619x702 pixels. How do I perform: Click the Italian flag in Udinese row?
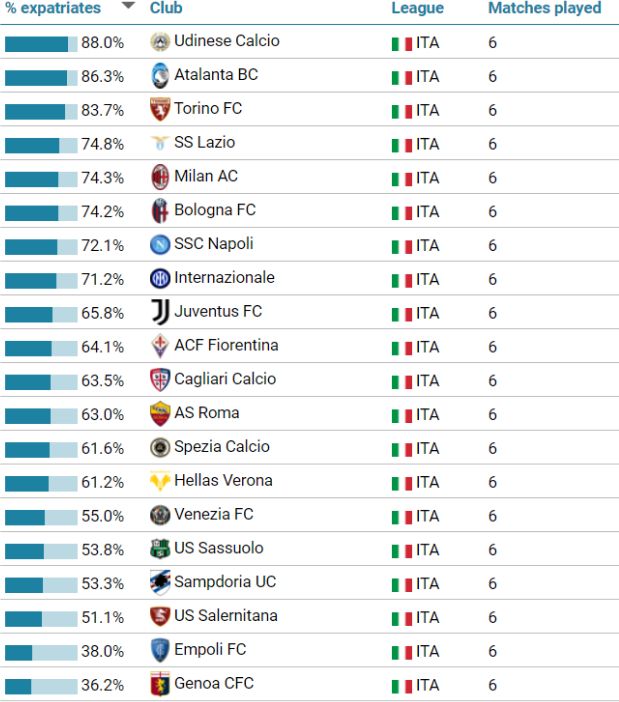(x=402, y=44)
